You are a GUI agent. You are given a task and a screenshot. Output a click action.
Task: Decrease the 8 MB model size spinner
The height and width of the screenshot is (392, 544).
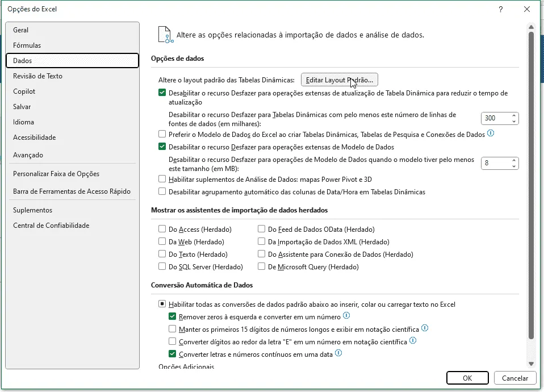pyautogui.click(x=514, y=166)
